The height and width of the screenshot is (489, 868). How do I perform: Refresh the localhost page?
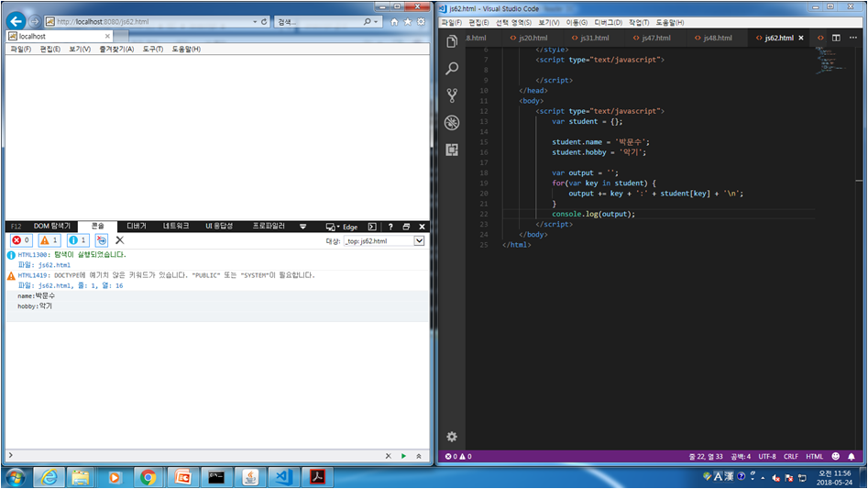pos(264,22)
